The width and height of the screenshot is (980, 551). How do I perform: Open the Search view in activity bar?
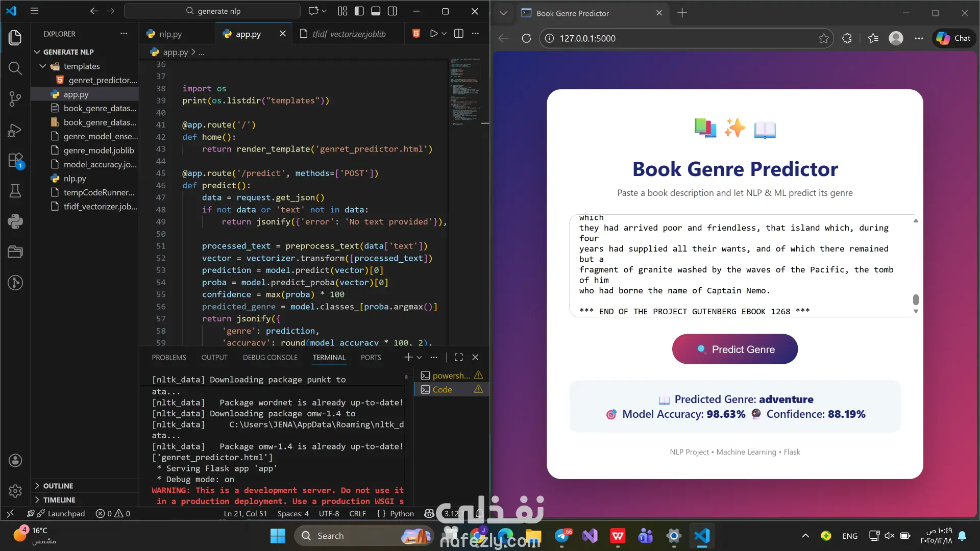pos(15,68)
